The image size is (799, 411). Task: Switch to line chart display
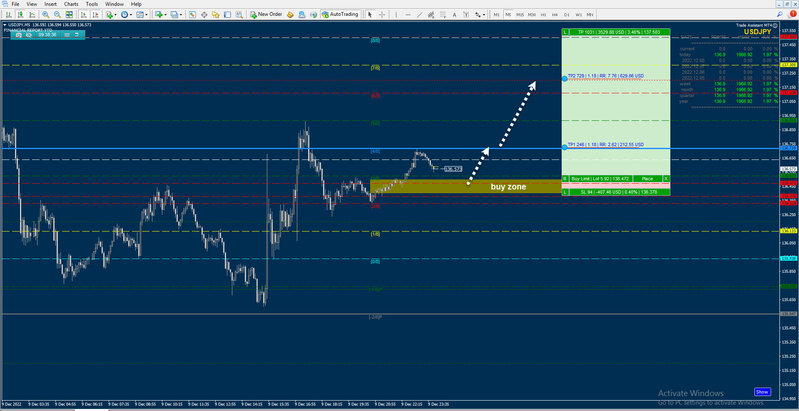coord(32,15)
